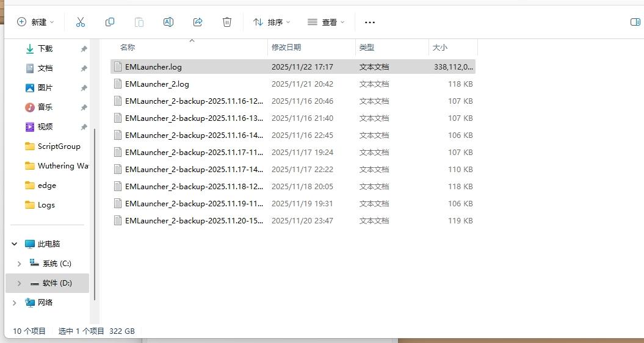Open the 查看 View dropdown menu
The width and height of the screenshot is (644, 343).
click(326, 22)
